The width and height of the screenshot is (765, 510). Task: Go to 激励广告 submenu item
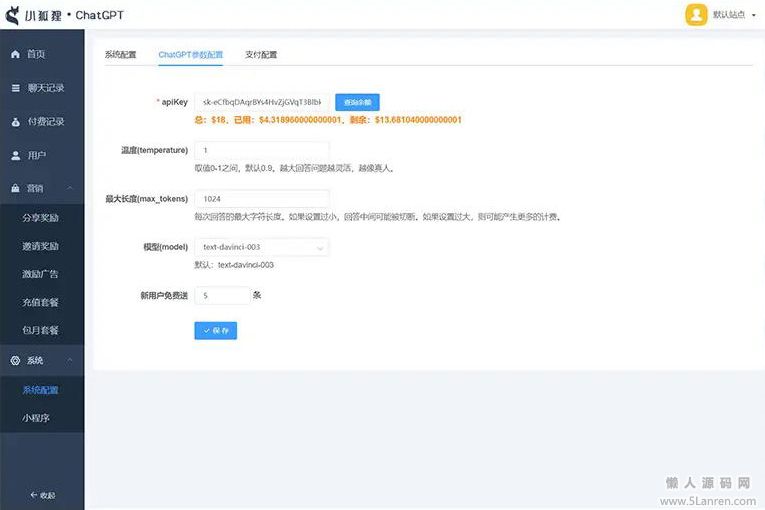click(42, 274)
